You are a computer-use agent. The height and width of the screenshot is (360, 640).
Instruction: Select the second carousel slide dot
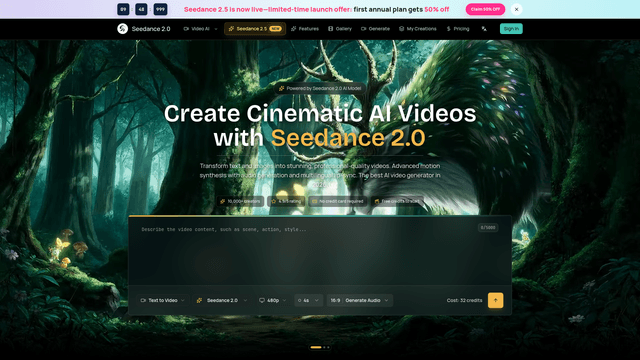pos(324,347)
